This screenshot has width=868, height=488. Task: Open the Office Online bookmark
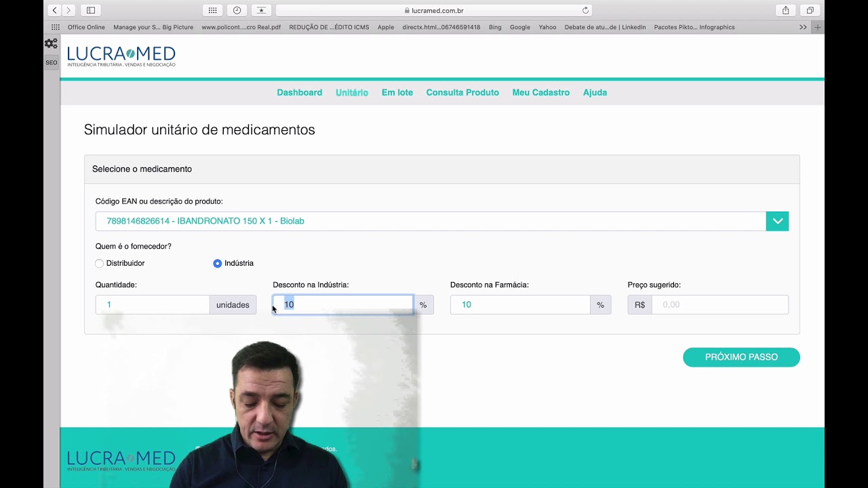86,27
